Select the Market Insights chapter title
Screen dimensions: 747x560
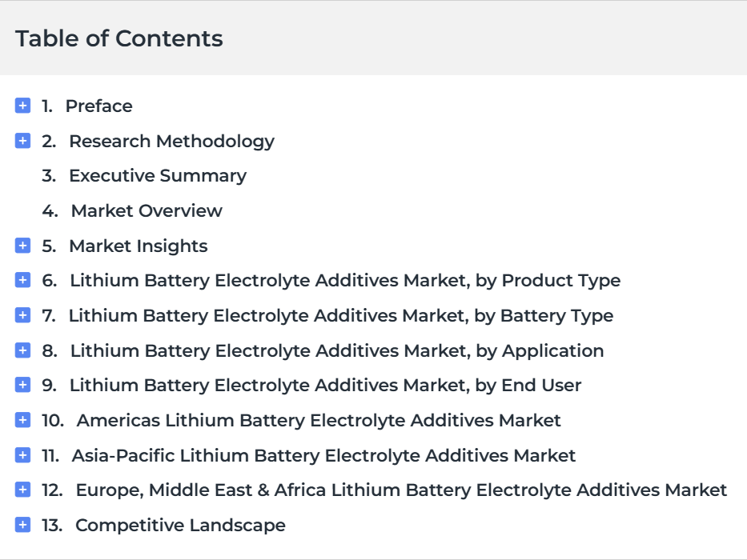[x=139, y=246]
